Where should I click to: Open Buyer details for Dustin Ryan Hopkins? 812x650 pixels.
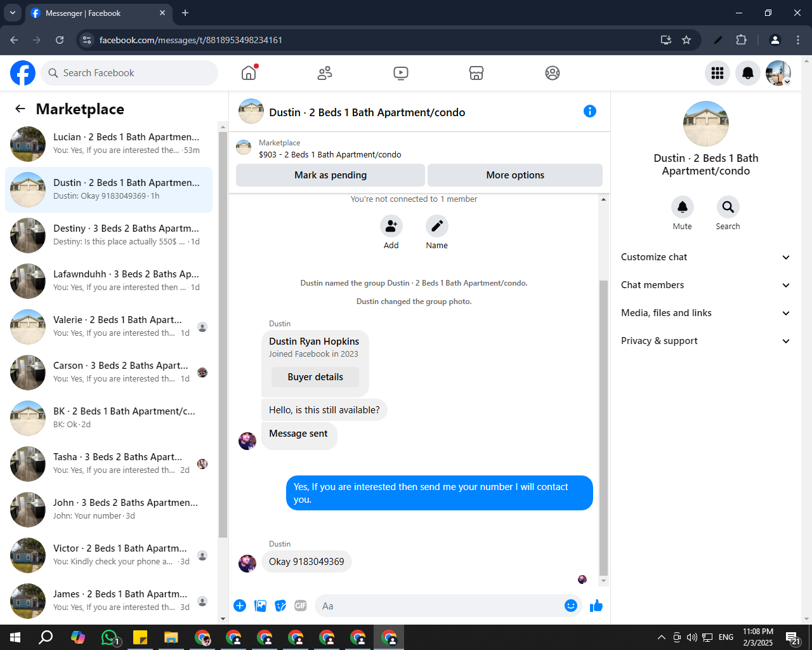[315, 377]
